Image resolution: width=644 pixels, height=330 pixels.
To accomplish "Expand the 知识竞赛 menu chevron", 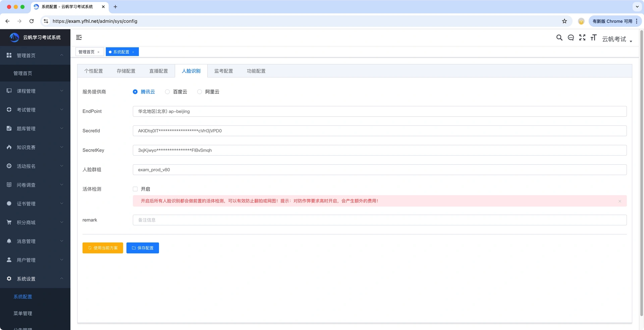I will (x=62, y=147).
